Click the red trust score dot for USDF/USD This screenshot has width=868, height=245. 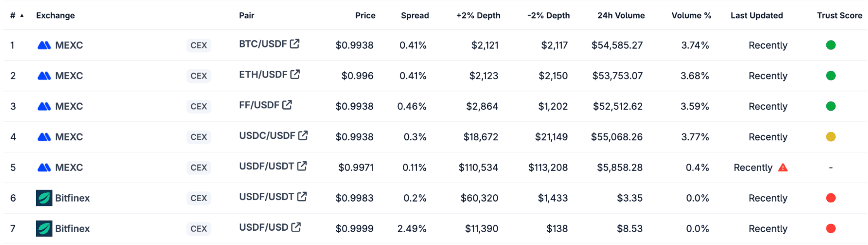point(831,229)
